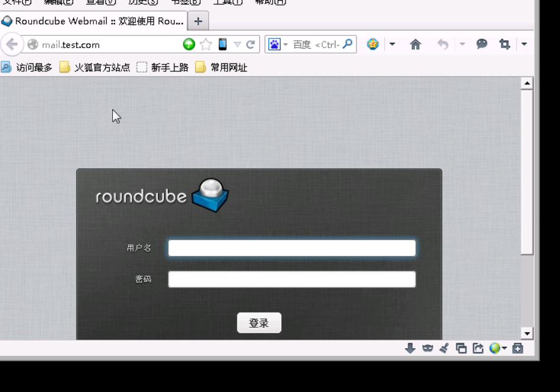Click the broom cleanup icon in status bar
This screenshot has height=392, width=560.
444,348
